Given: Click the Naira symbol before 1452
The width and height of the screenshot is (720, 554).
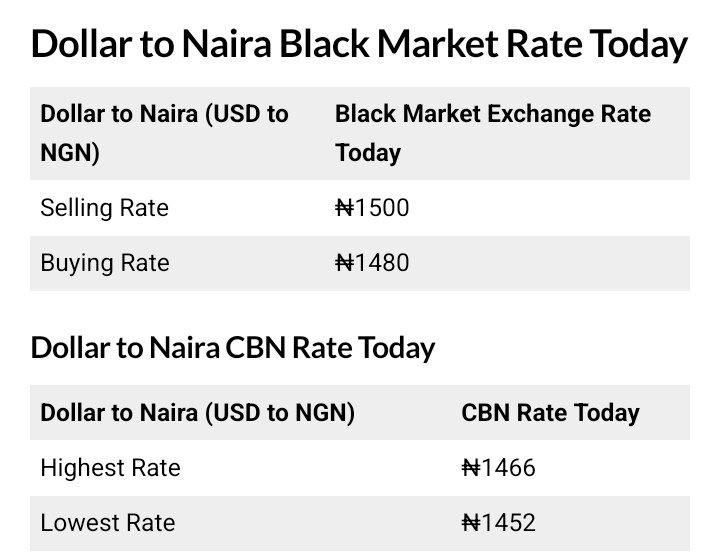Looking at the screenshot, I should click(470, 523).
